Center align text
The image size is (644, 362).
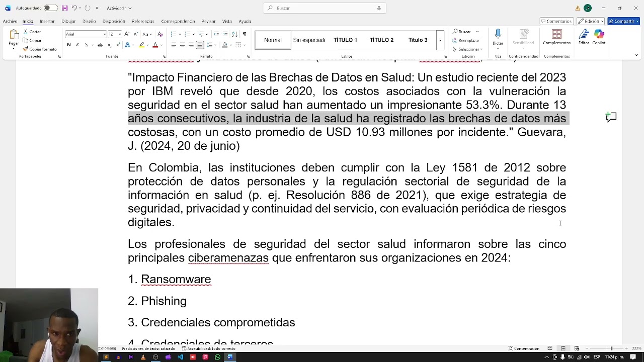[x=182, y=45]
